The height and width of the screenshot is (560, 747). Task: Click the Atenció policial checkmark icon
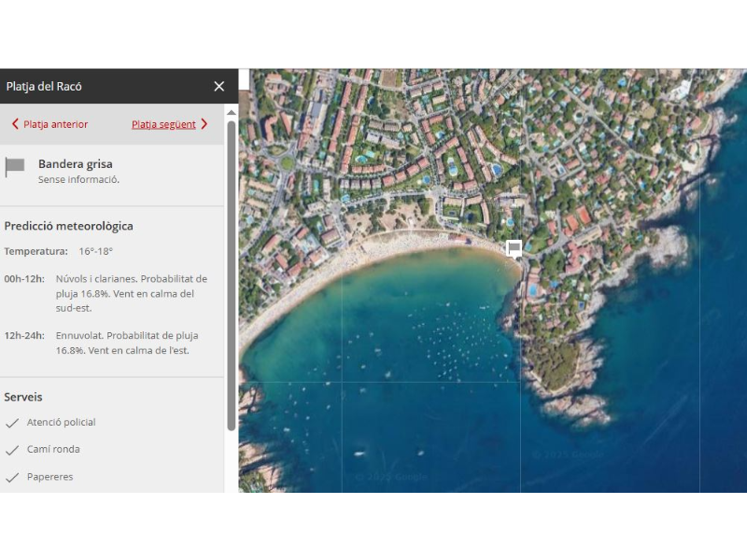pos(12,423)
